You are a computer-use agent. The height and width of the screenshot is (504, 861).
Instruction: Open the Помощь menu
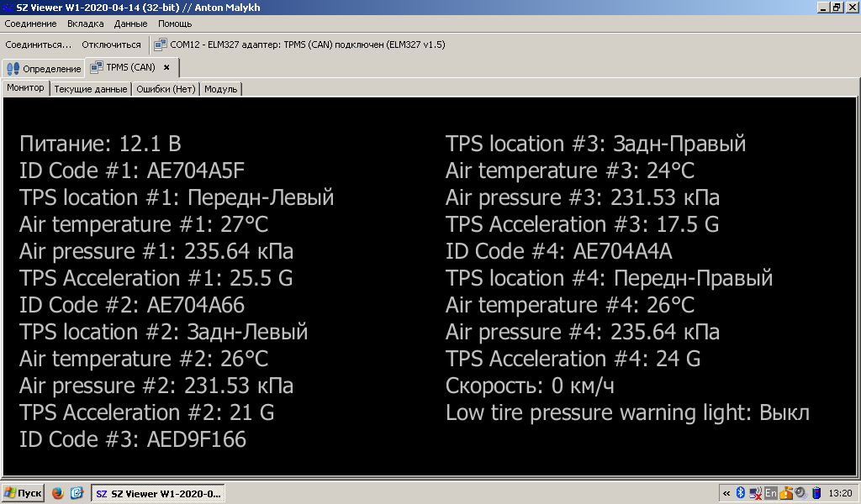tap(175, 24)
